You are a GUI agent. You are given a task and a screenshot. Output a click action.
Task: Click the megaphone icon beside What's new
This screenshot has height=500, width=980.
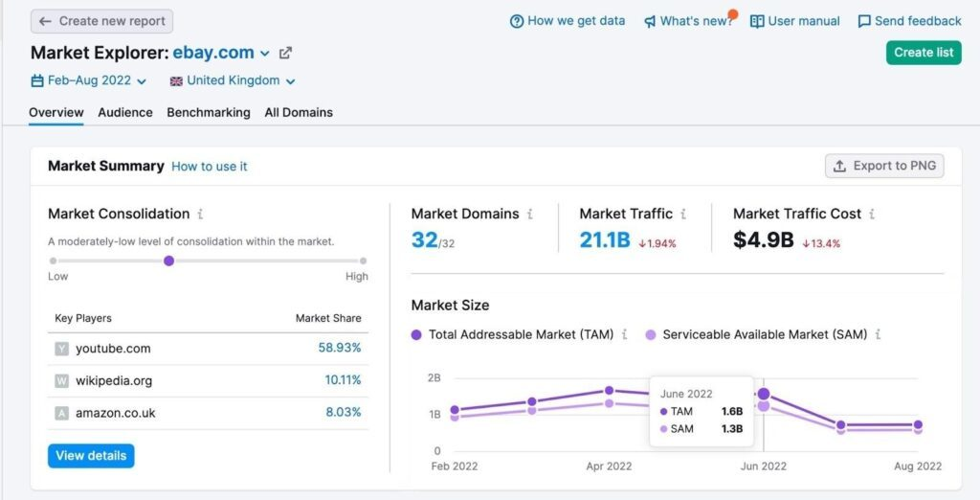pyautogui.click(x=650, y=22)
